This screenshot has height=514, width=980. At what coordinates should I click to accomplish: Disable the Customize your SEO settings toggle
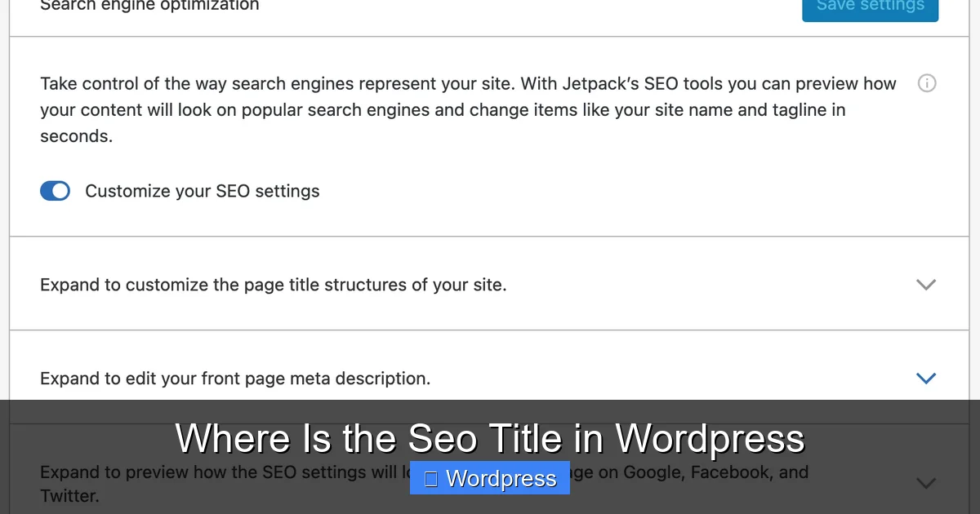pyautogui.click(x=55, y=190)
